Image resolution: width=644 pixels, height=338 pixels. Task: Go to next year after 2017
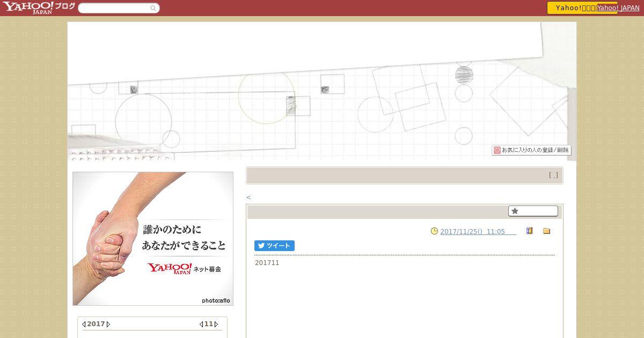(x=108, y=324)
